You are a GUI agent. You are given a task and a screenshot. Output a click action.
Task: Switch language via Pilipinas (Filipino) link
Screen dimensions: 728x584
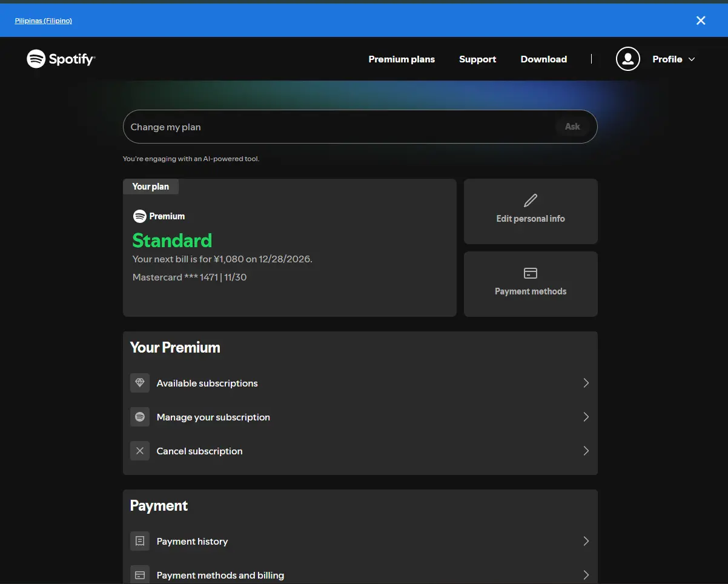[44, 21]
